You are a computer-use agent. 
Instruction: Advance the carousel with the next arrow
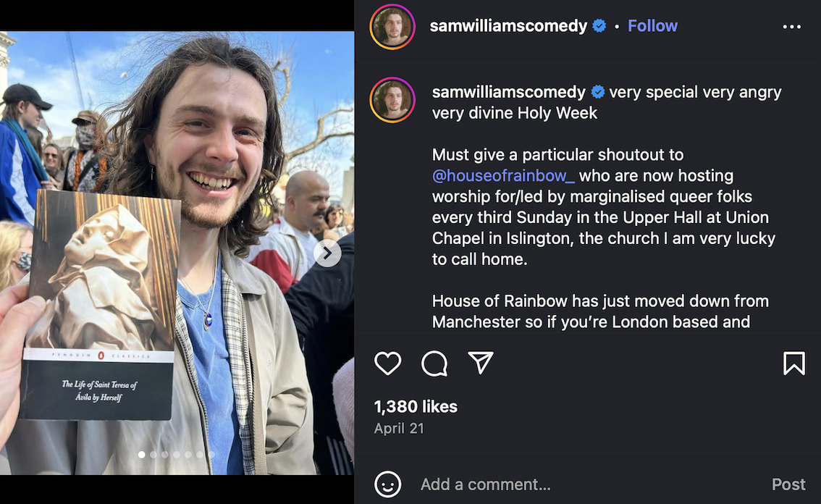(327, 253)
